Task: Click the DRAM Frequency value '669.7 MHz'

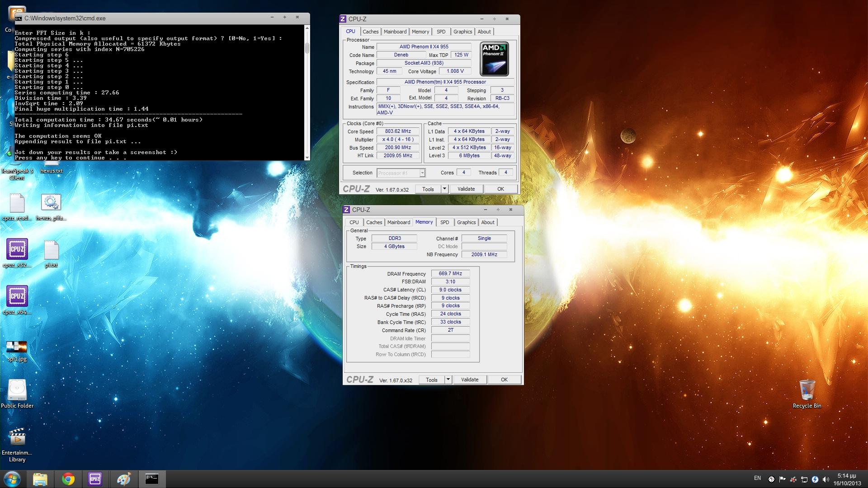Action: click(x=450, y=273)
